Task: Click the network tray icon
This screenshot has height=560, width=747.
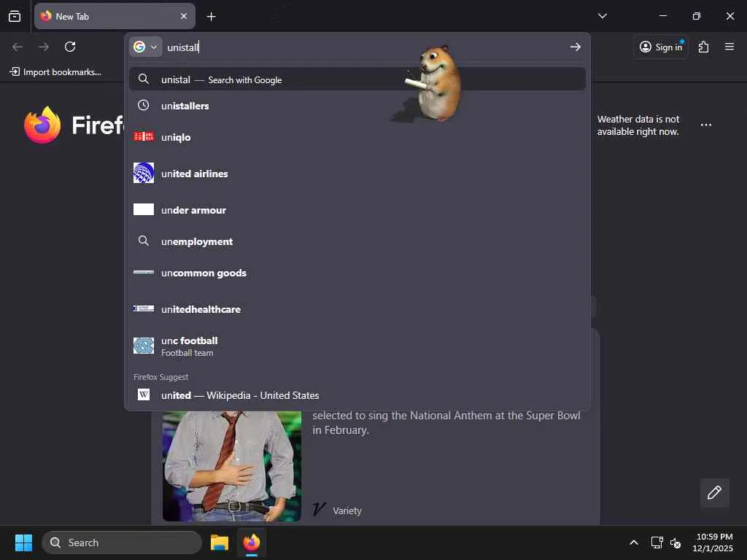Action: click(657, 542)
